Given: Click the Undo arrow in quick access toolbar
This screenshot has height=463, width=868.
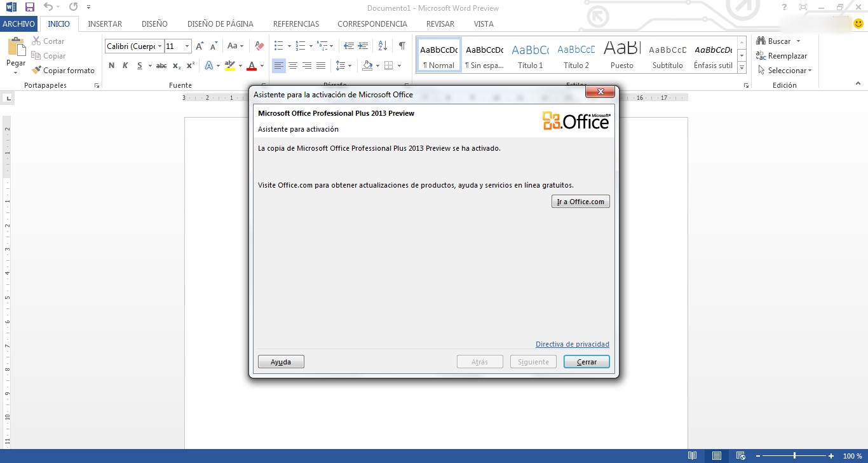Looking at the screenshot, I should (x=48, y=8).
